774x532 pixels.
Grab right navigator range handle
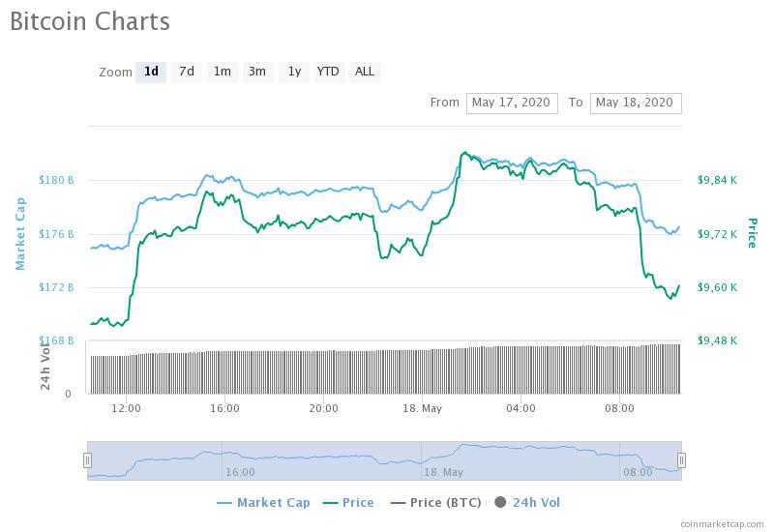[681, 460]
